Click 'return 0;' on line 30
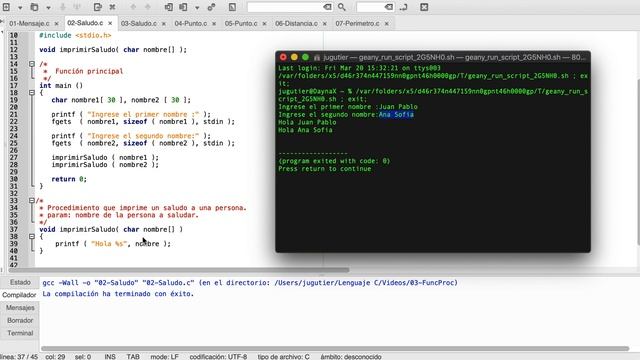 coord(69,179)
